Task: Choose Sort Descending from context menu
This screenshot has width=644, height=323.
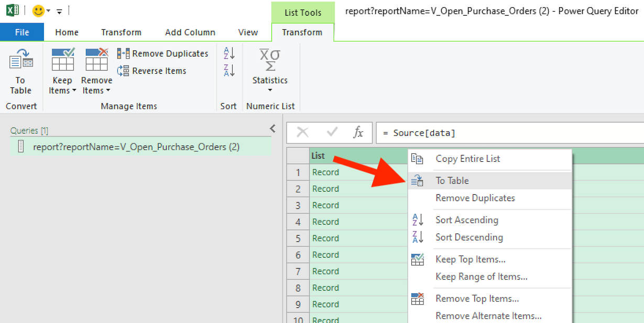Action: (470, 237)
